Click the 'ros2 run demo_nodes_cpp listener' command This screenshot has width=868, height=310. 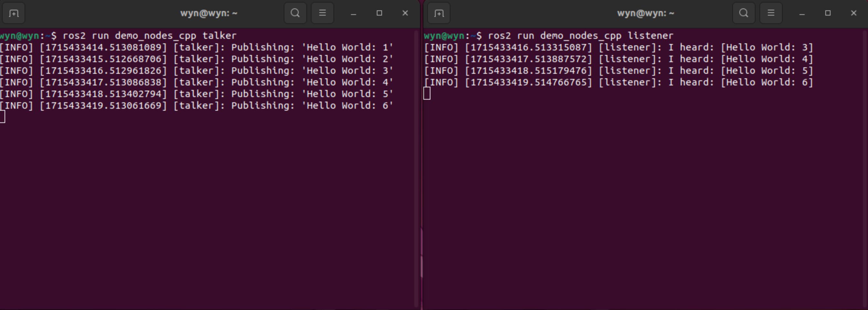(x=581, y=36)
